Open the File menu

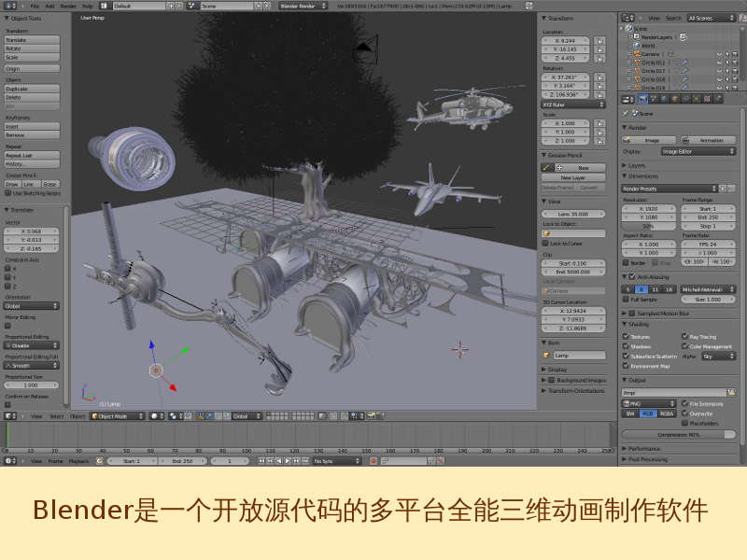35,7
